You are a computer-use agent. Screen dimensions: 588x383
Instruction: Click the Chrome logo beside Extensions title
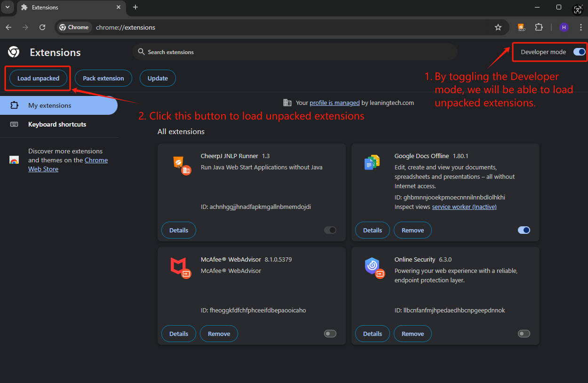coord(14,52)
